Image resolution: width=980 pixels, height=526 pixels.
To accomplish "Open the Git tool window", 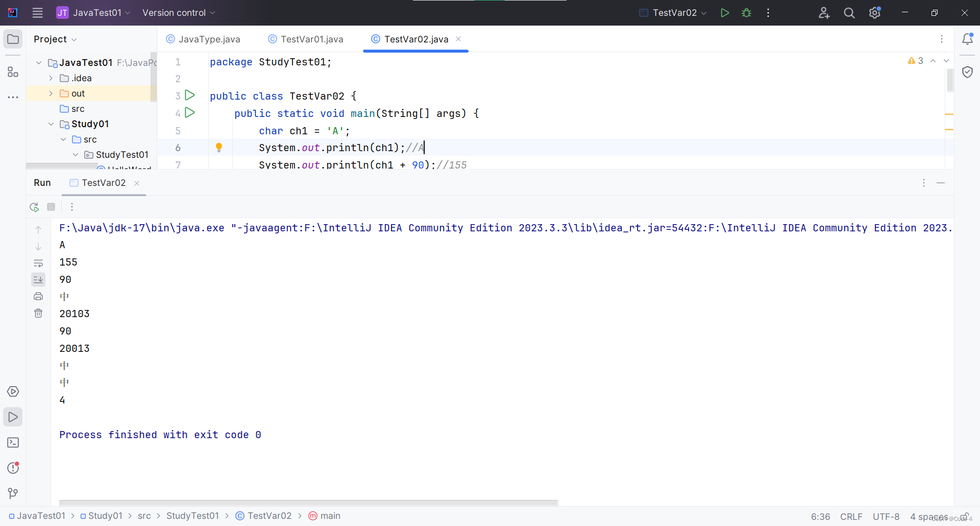I will point(13,493).
